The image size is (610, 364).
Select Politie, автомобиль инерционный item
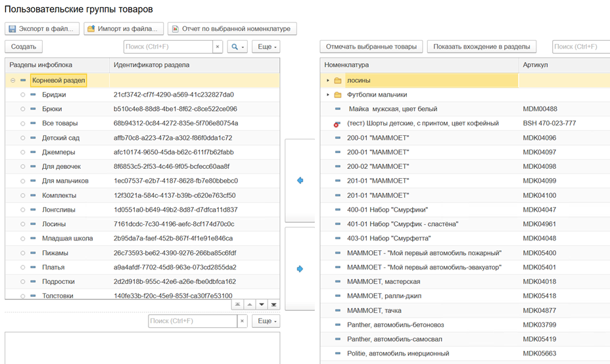[398, 354]
